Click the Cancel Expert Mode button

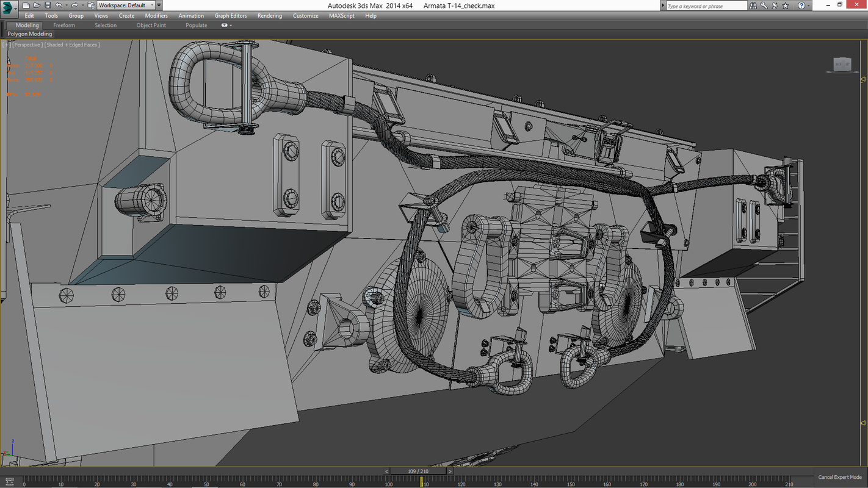840,477
